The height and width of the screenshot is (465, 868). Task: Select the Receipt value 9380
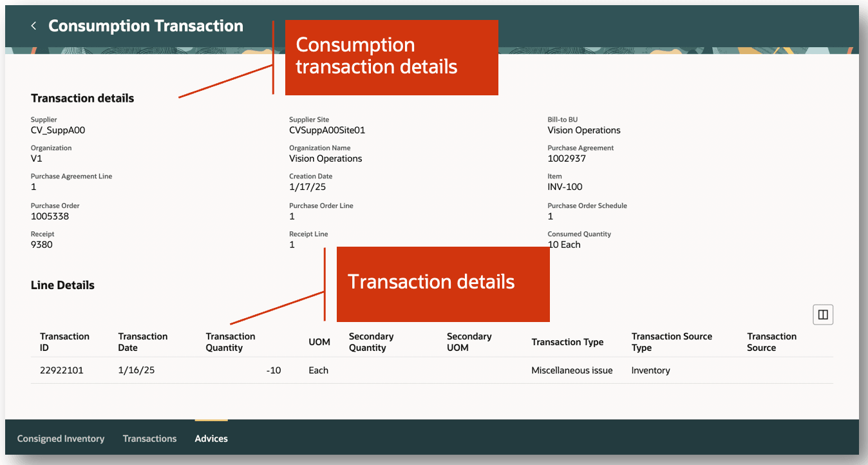41,244
